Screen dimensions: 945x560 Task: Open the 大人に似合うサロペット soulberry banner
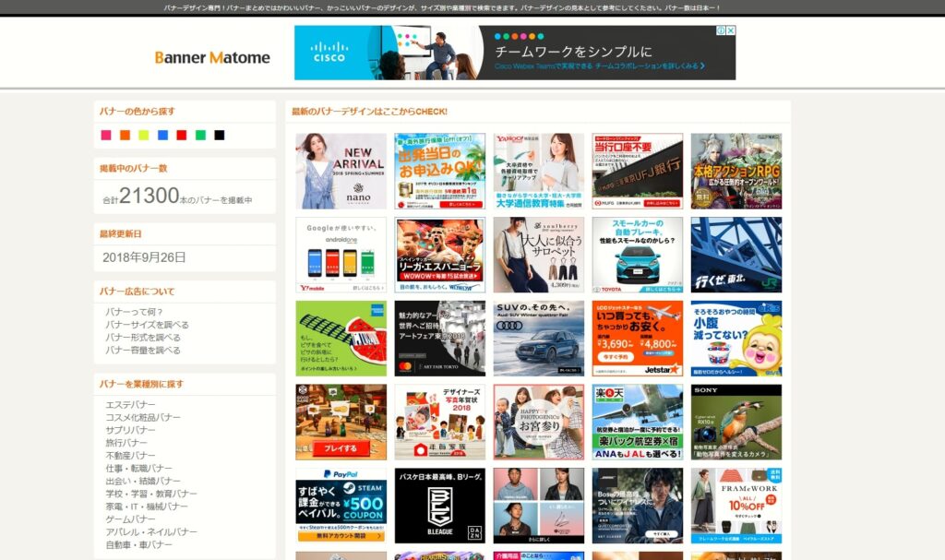pyautogui.click(x=539, y=255)
